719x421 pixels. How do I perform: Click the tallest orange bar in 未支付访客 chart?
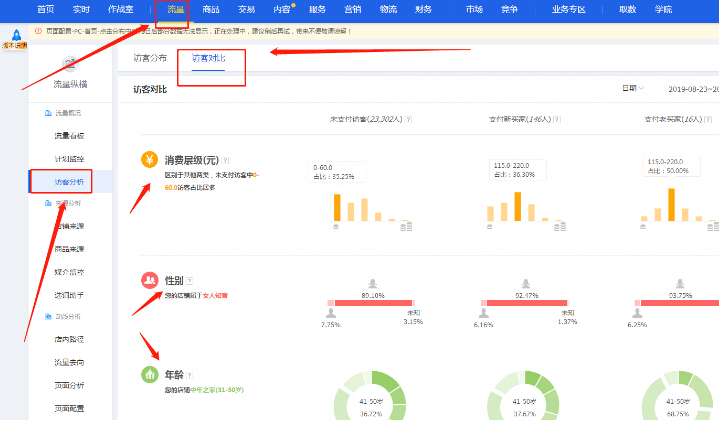pyautogui.click(x=338, y=207)
